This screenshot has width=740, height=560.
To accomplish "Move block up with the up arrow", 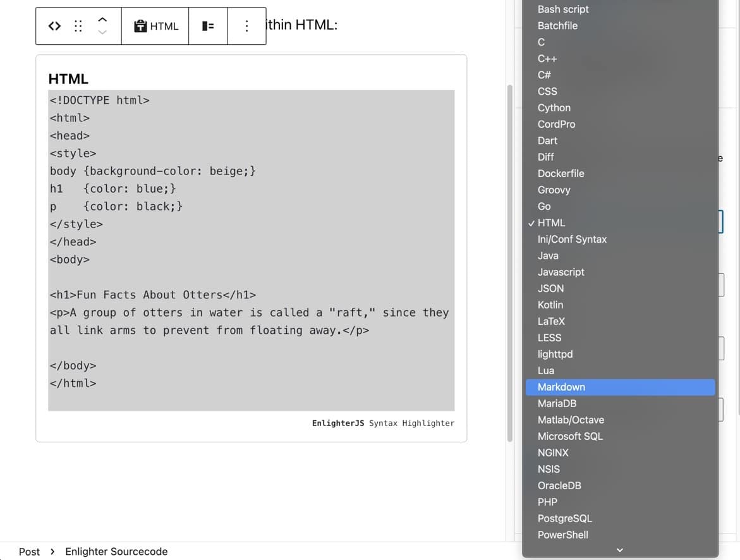I will point(102,19).
